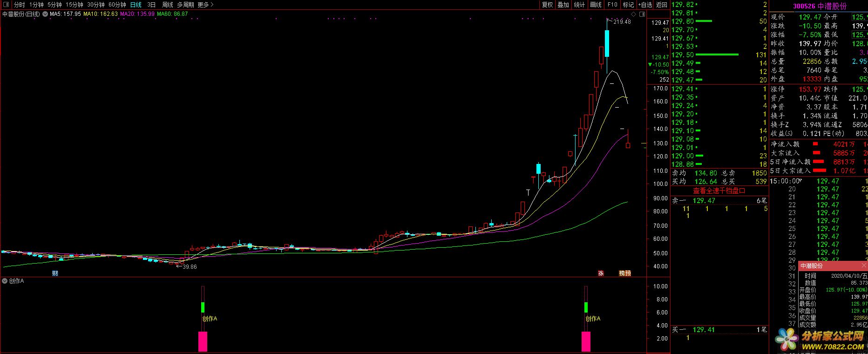Click the 300526 中潜股份 stock title
This screenshot has width=868, height=354.
coord(820,6)
